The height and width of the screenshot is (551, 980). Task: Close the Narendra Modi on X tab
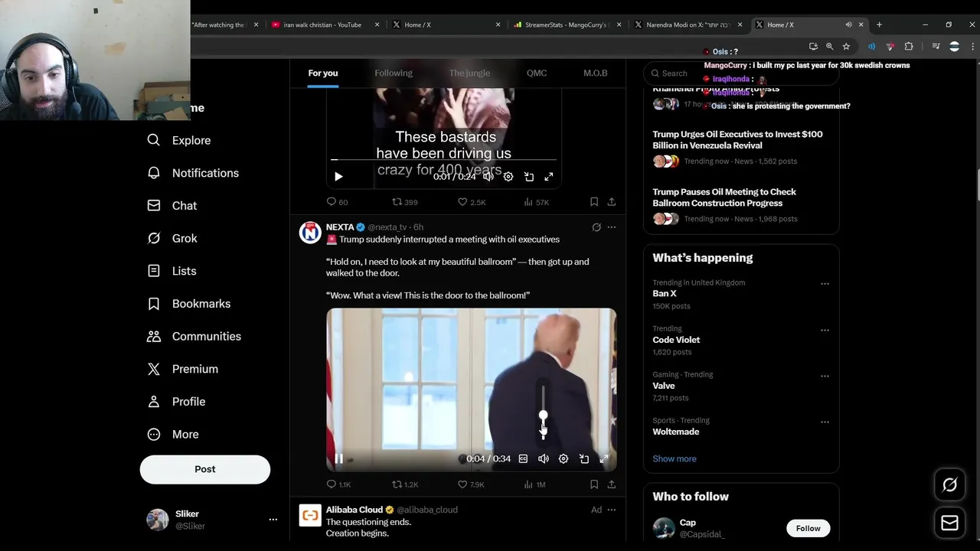(740, 24)
